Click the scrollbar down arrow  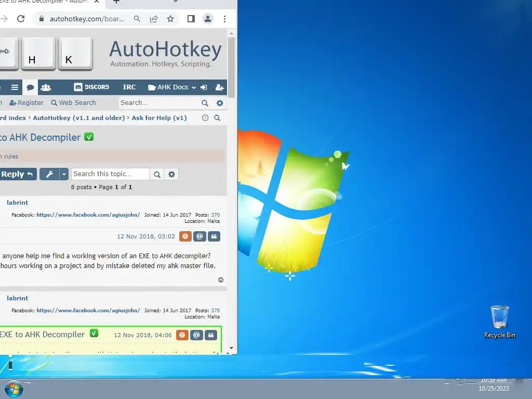click(231, 348)
